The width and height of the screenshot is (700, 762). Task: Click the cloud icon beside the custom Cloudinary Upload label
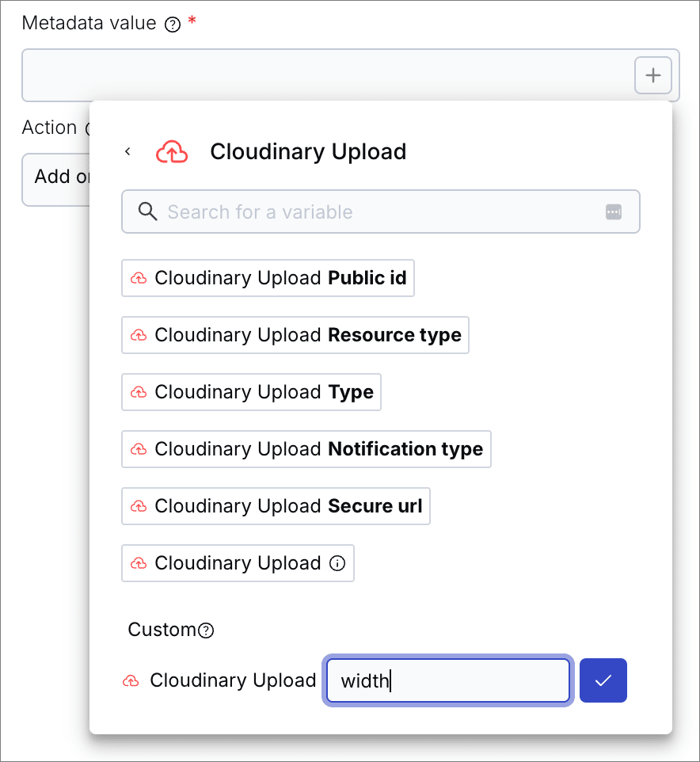click(131, 681)
